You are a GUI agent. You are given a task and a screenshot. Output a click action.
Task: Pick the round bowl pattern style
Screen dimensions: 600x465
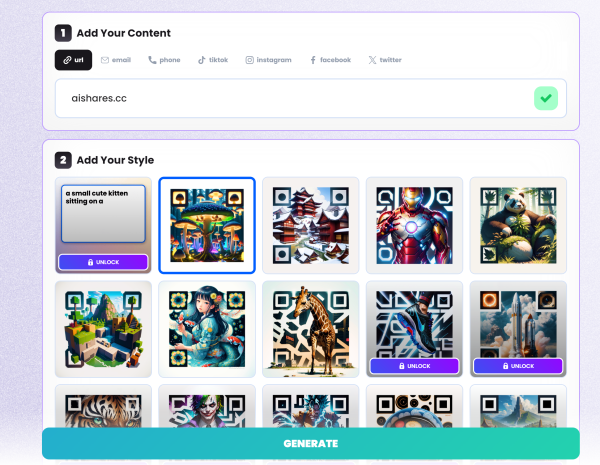pos(414,406)
